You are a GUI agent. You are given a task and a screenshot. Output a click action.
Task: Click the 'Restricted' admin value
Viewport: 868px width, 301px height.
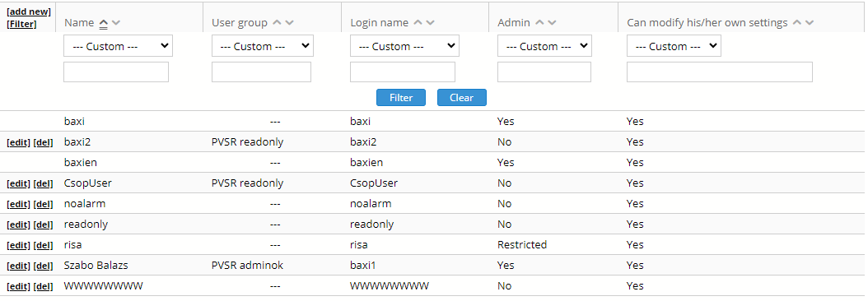tap(522, 244)
